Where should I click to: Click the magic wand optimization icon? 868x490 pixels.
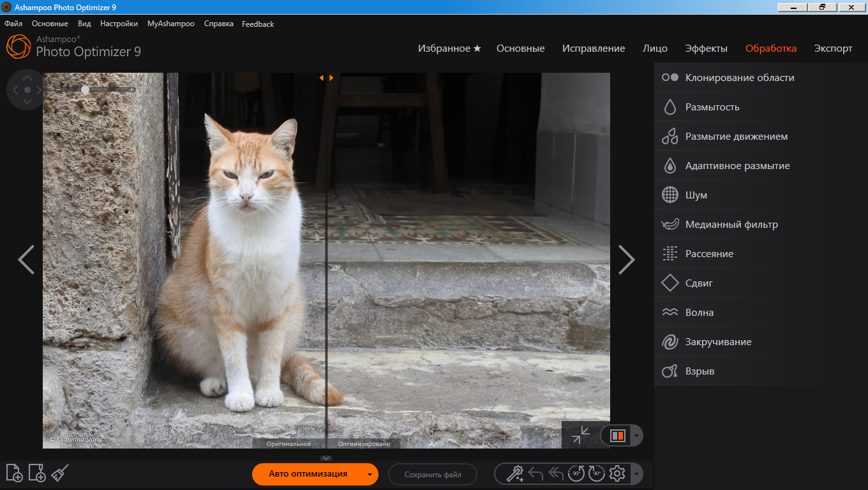(x=514, y=473)
